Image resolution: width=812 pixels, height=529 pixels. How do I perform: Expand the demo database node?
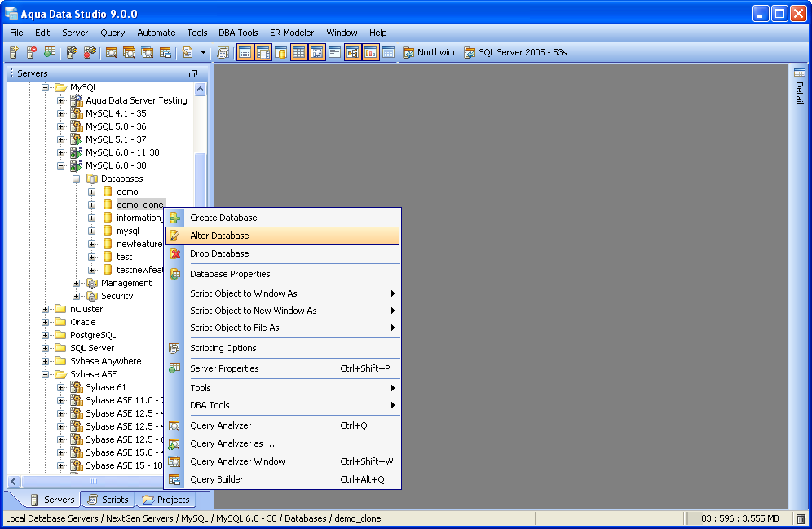point(91,192)
